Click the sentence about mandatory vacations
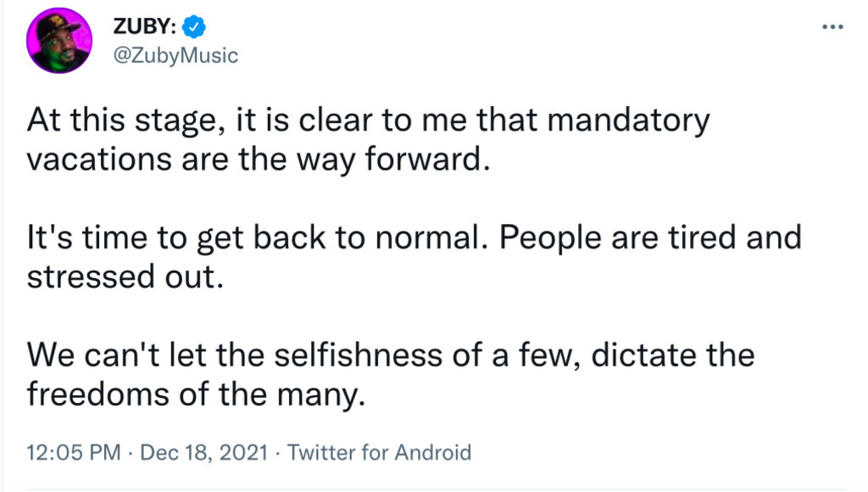Image resolution: width=868 pixels, height=492 pixels. (x=368, y=140)
